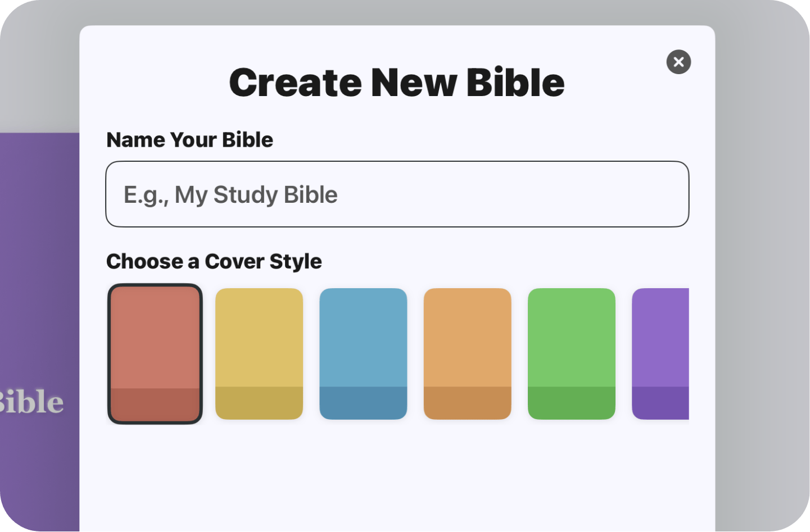Click the darker bottom band of the yellow cover
Screen dimensions: 810x532
(259, 403)
